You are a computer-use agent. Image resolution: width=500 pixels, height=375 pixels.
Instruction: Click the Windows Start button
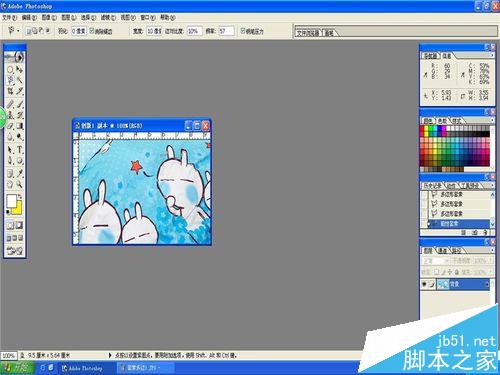[x=17, y=368]
